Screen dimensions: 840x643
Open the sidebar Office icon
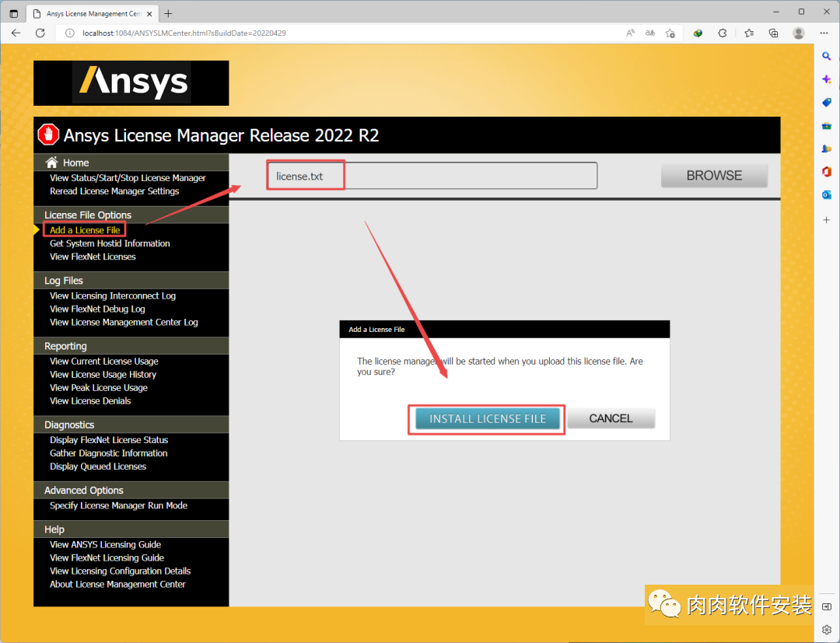click(827, 171)
